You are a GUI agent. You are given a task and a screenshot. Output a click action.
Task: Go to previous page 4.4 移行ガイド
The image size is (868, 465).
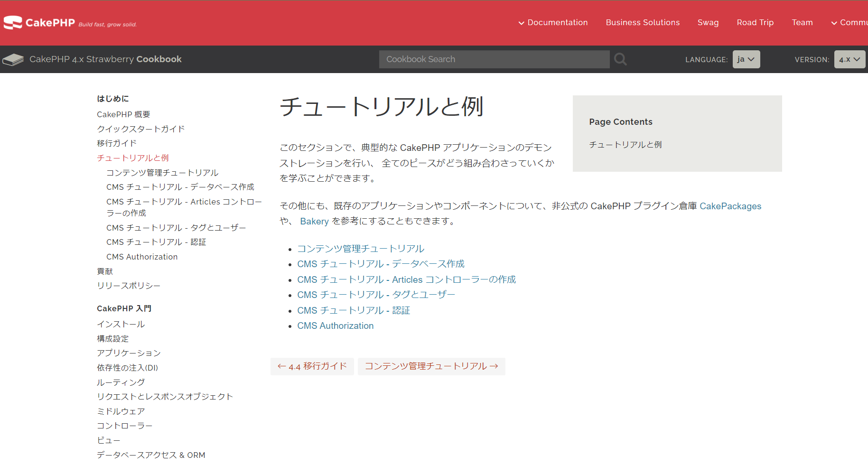click(312, 366)
